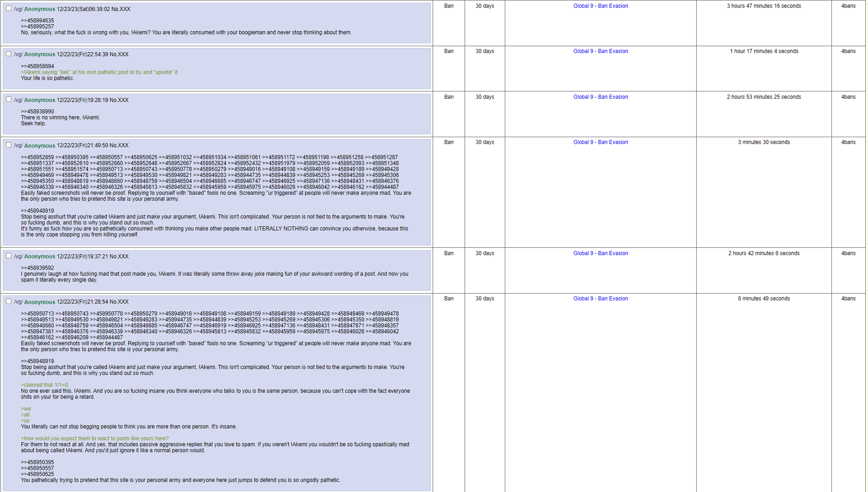868x492 pixels.
Task: Click "4bans" in the 19:37:21 row
Action: point(848,253)
